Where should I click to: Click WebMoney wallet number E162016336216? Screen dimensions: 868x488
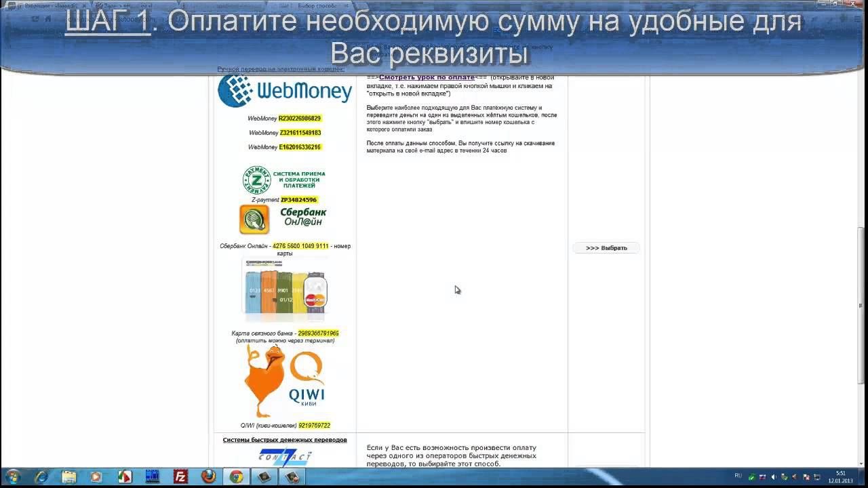pos(300,147)
